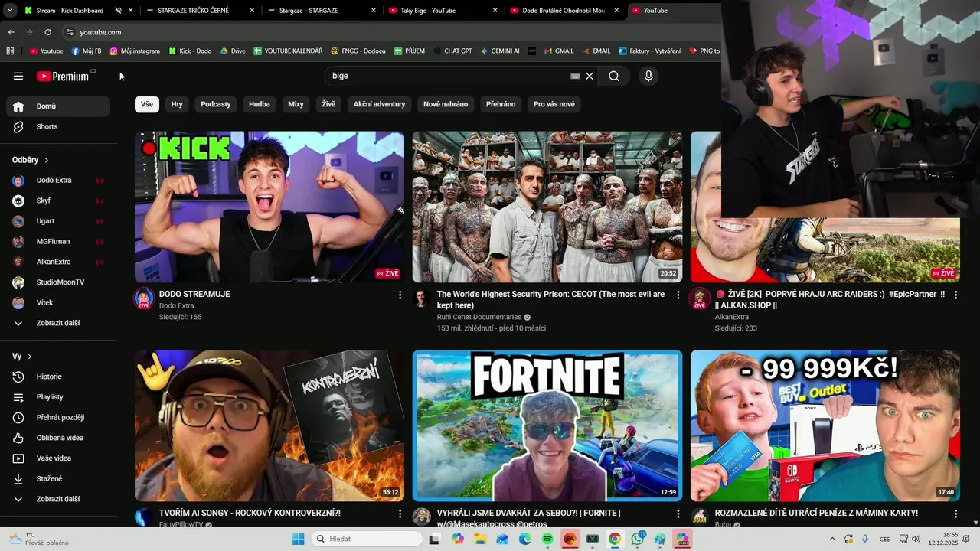Open the Dodo Extra subscription channel

point(58,181)
